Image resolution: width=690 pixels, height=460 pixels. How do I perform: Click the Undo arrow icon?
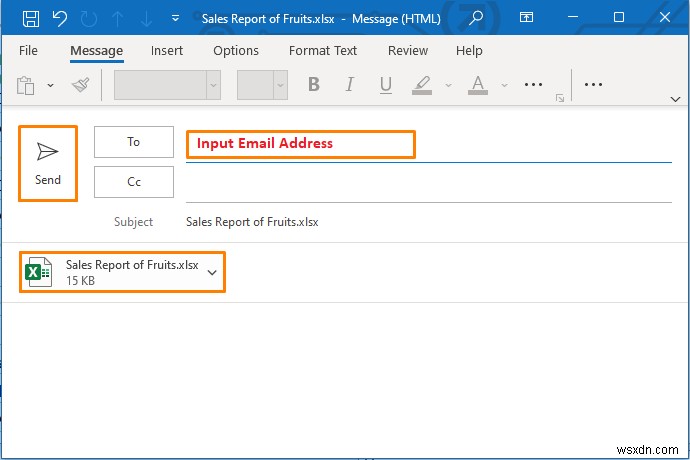pyautogui.click(x=59, y=18)
